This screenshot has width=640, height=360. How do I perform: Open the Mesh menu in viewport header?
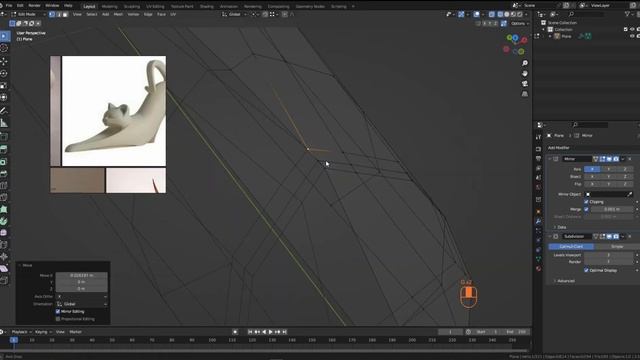(x=118, y=14)
